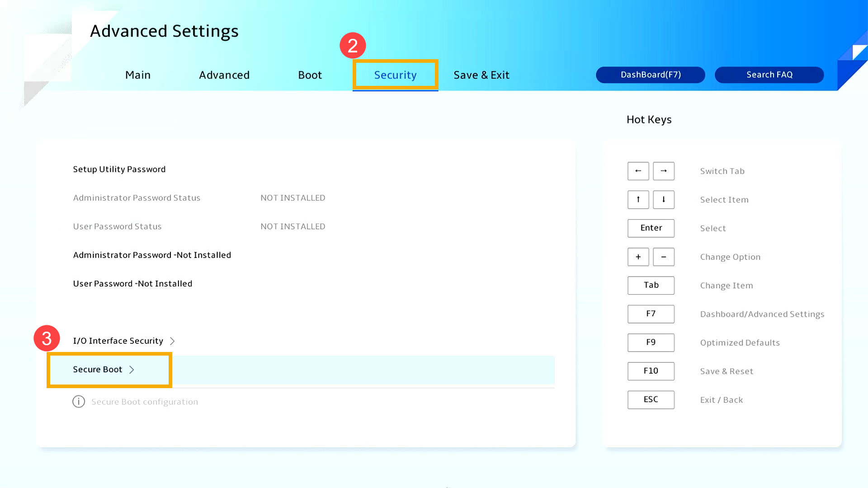Go to the Main tab
The height and width of the screenshot is (488, 868).
pyautogui.click(x=138, y=75)
